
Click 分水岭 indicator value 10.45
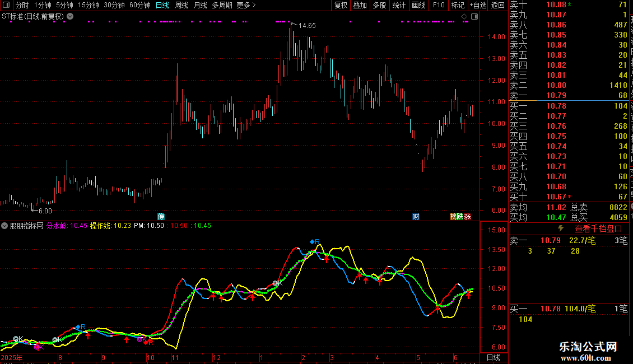tap(79, 226)
